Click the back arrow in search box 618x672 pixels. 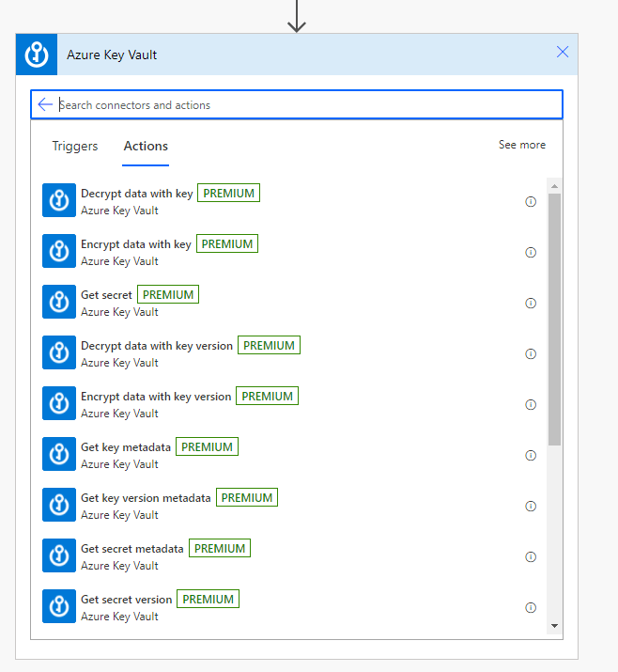tap(45, 104)
